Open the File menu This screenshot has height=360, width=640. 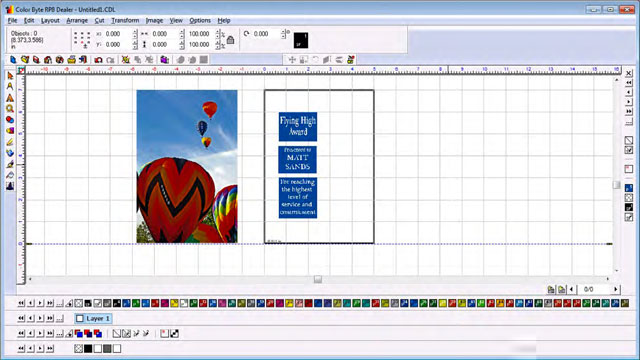pos(12,20)
